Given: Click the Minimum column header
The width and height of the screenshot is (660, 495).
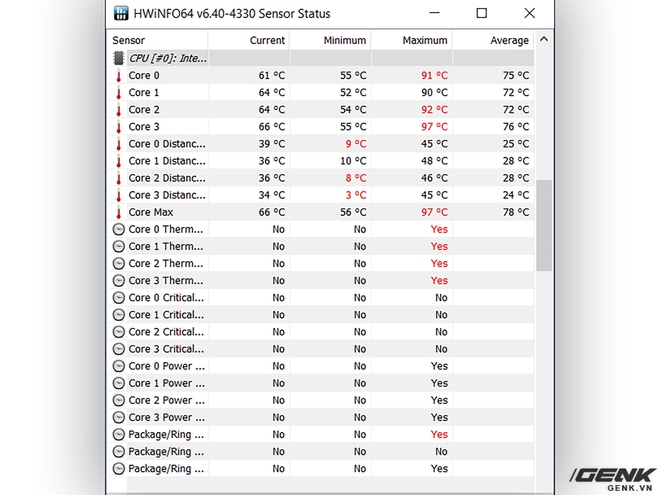Looking at the screenshot, I should click(330, 40).
